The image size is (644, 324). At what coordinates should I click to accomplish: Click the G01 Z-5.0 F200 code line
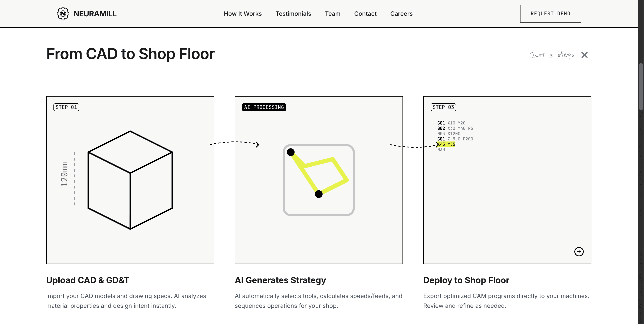(x=455, y=139)
